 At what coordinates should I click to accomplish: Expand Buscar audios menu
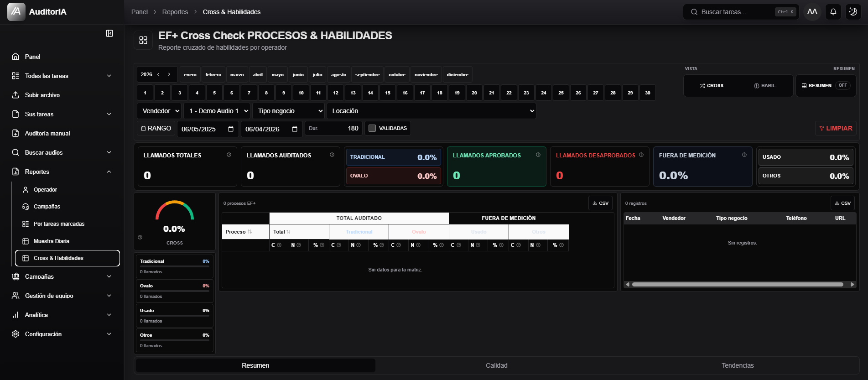[x=62, y=152]
